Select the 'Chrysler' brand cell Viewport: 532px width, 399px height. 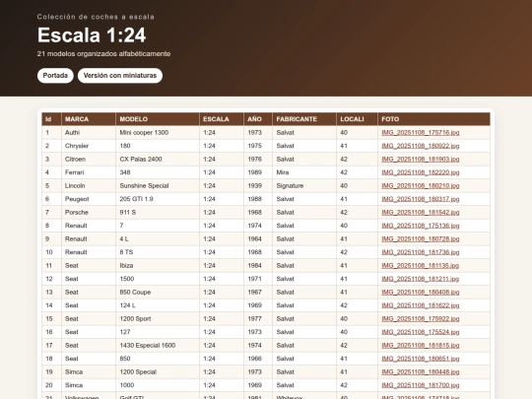click(x=89, y=146)
